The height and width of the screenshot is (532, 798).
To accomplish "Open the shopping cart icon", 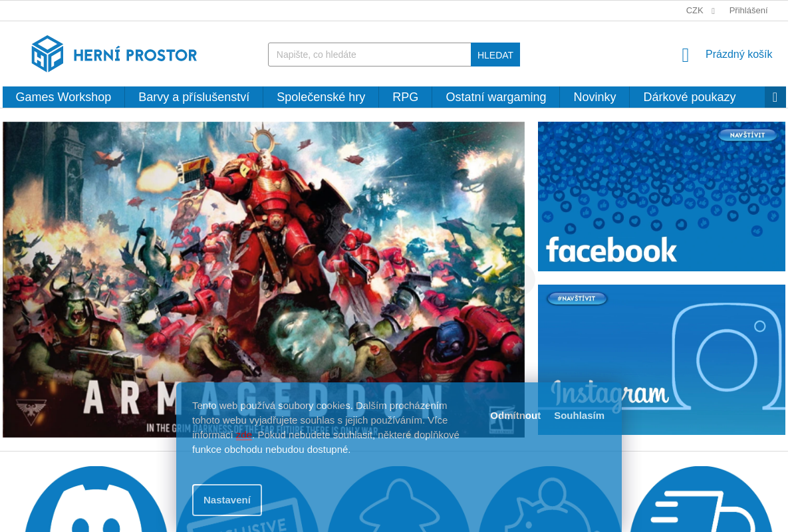I will [x=686, y=55].
